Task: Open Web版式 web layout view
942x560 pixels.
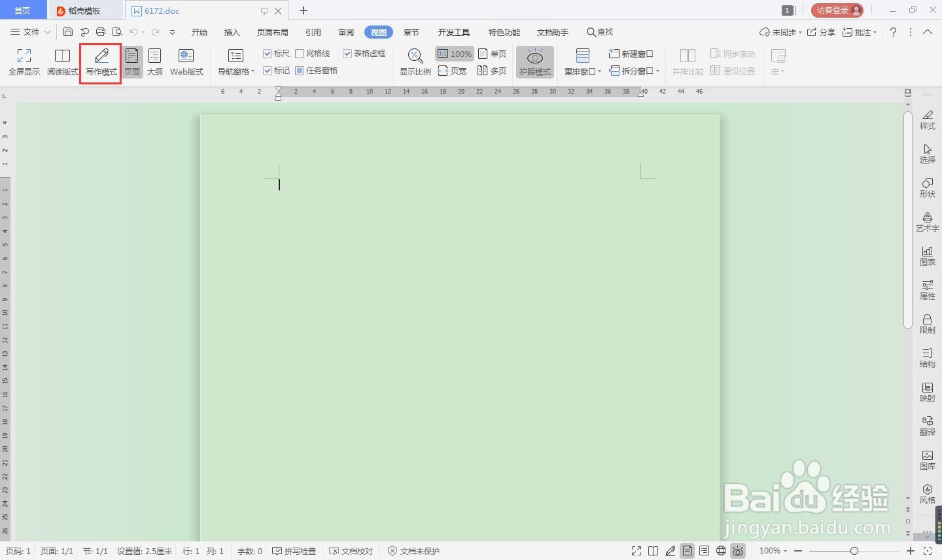Action: pos(185,62)
